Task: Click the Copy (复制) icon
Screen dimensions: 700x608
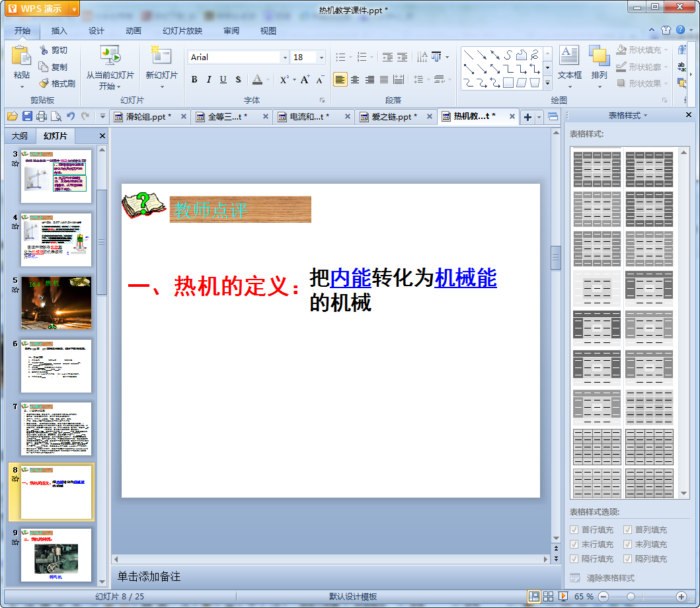Action: point(44,67)
